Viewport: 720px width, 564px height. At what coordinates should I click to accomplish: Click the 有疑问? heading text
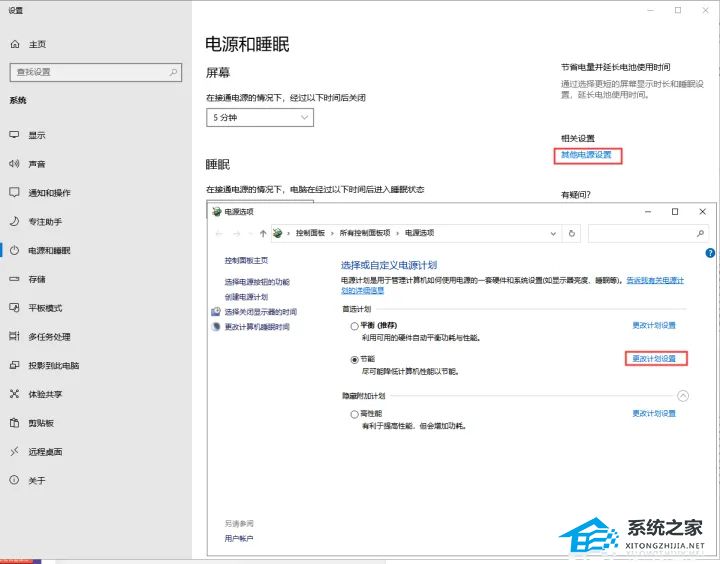coord(576,195)
